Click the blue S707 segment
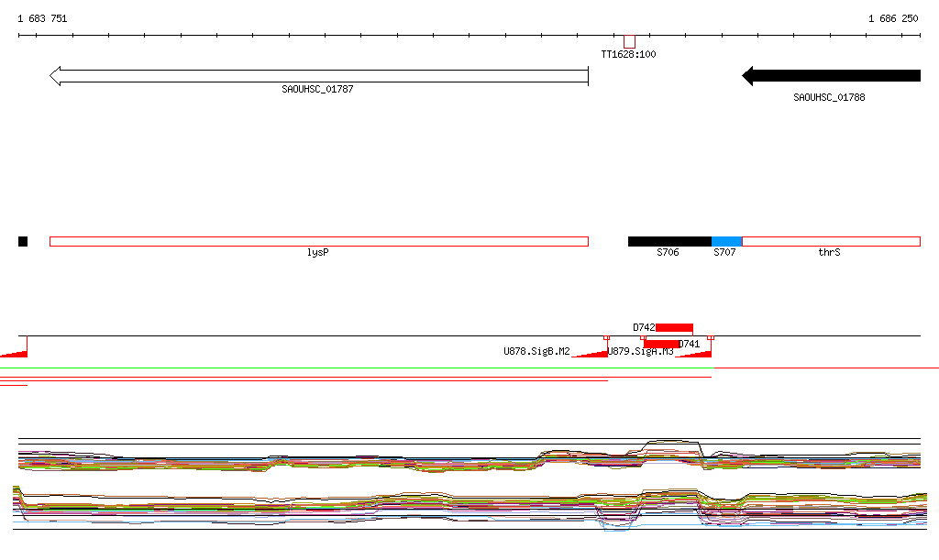The width and height of the screenshot is (939, 560). point(726,241)
